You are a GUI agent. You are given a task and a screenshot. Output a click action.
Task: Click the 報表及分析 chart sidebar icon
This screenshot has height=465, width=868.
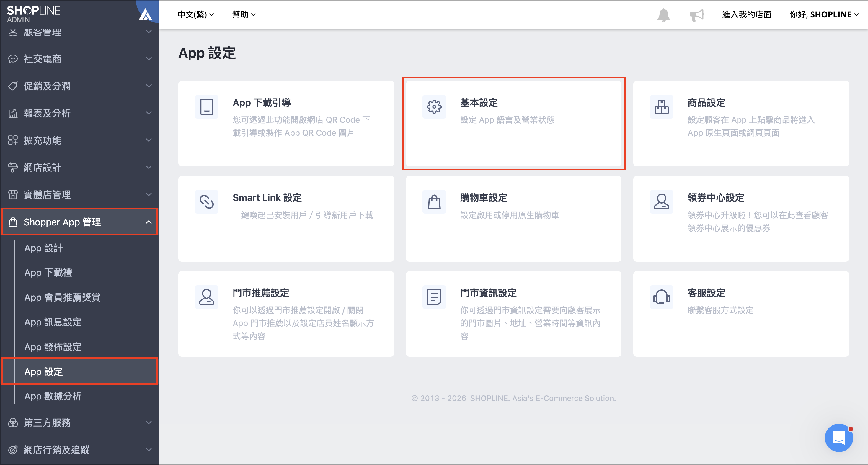point(13,113)
